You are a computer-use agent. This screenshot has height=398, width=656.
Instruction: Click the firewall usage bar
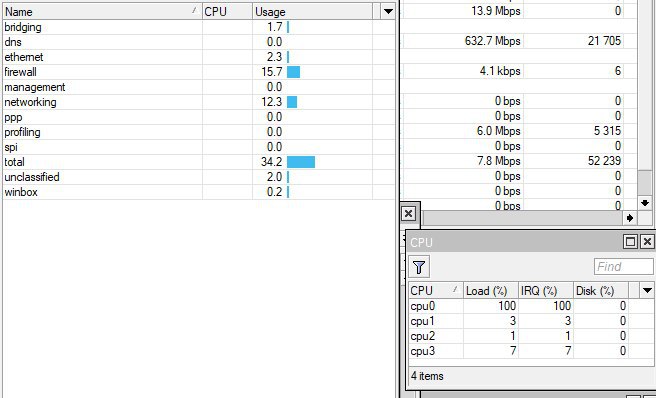(293, 72)
